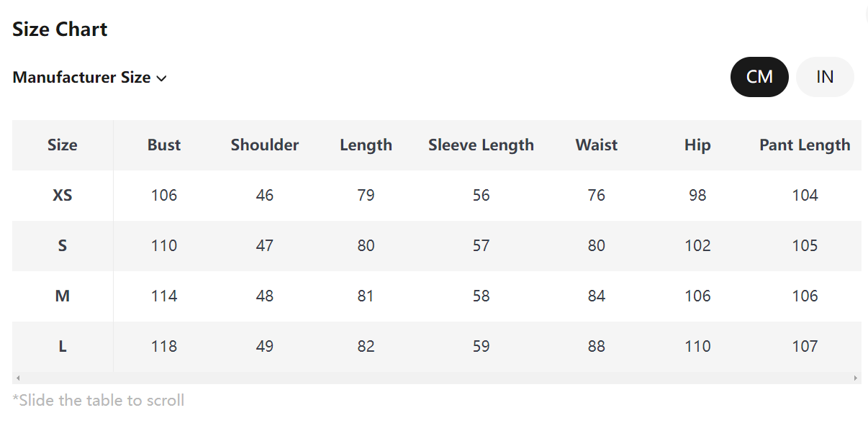868x423 pixels.
Task: Switch units to CM
Action: (x=759, y=77)
